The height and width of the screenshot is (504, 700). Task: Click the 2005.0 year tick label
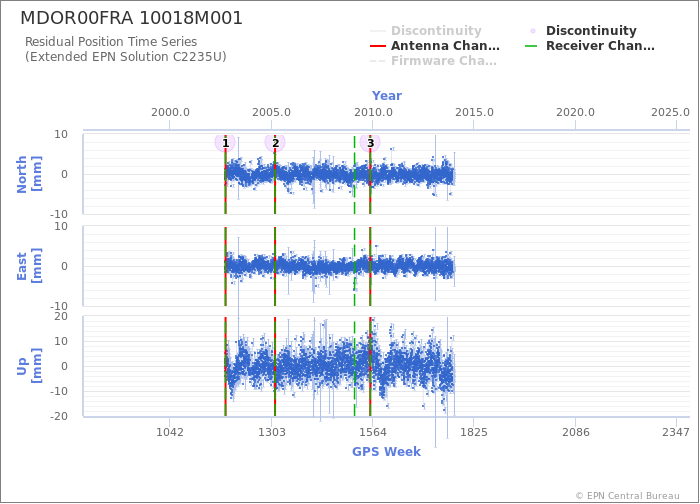tap(271, 112)
